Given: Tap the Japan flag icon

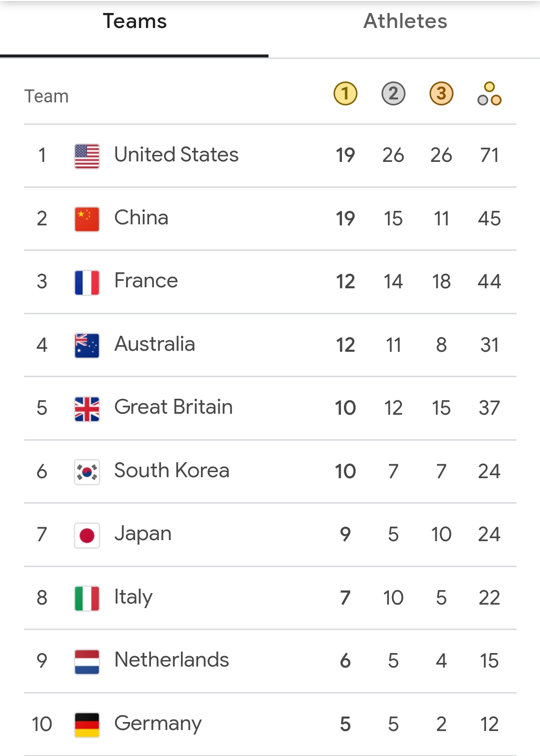Looking at the screenshot, I should tap(87, 535).
